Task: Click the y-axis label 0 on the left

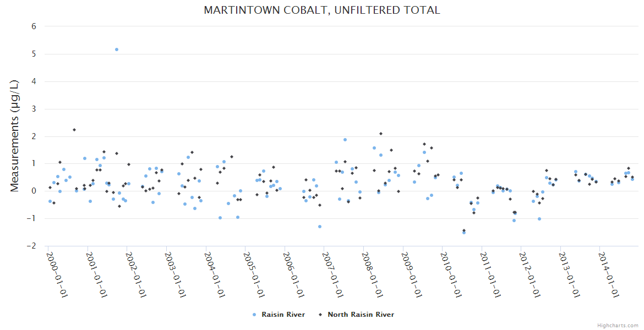Action: coord(34,191)
